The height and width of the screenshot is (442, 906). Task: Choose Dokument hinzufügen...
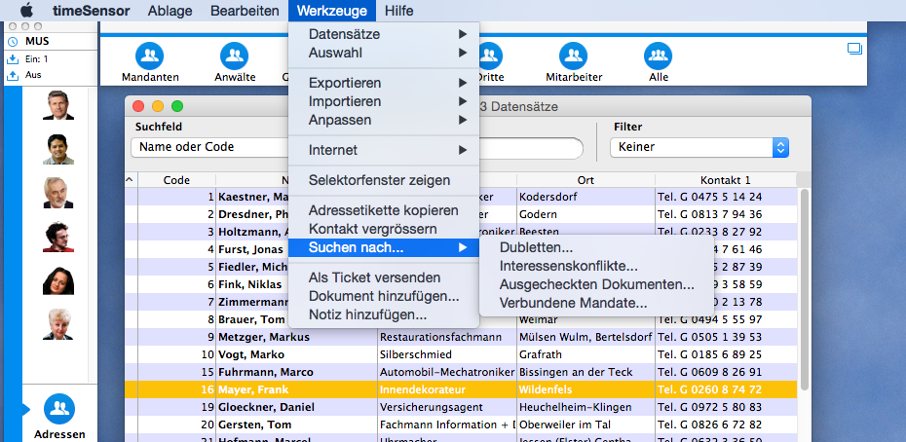click(x=384, y=296)
